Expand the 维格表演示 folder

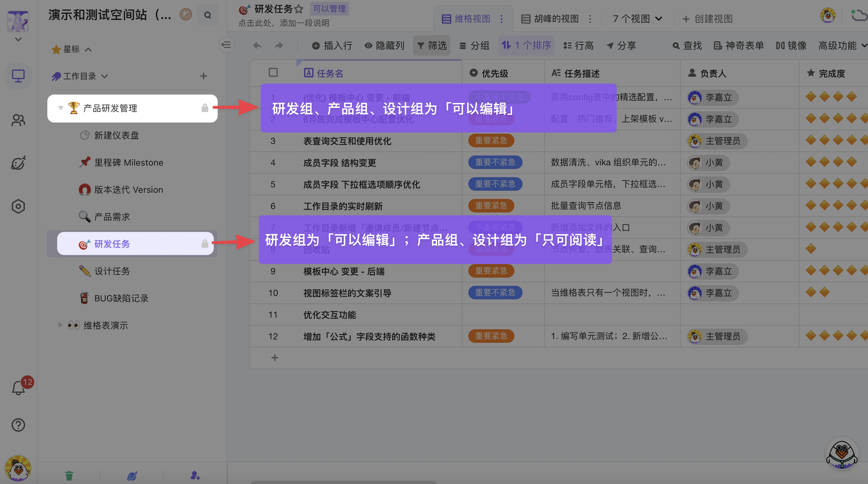pyautogui.click(x=60, y=325)
